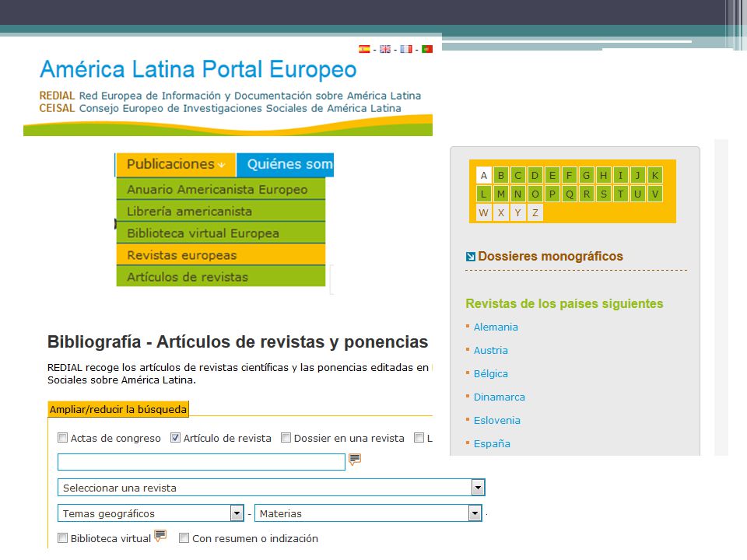Open the Dinamarca journals link
This screenshot has height=560, width=747.
(x=500, y=397)
